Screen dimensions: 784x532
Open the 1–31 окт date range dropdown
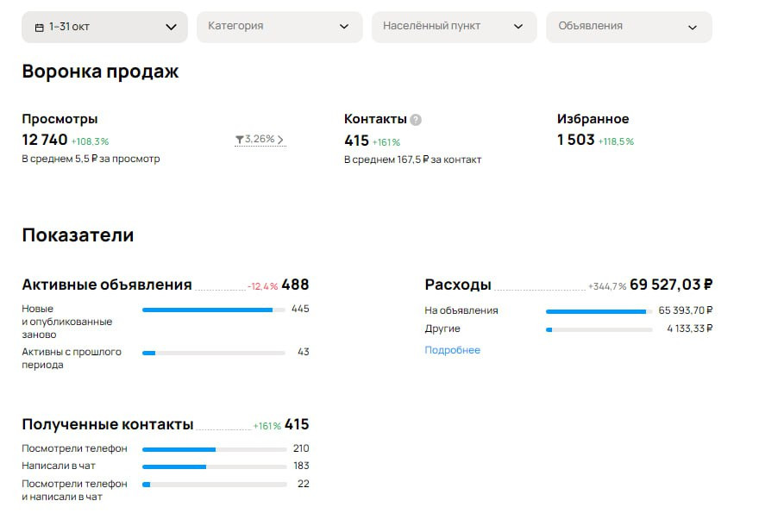pos(104,27)
